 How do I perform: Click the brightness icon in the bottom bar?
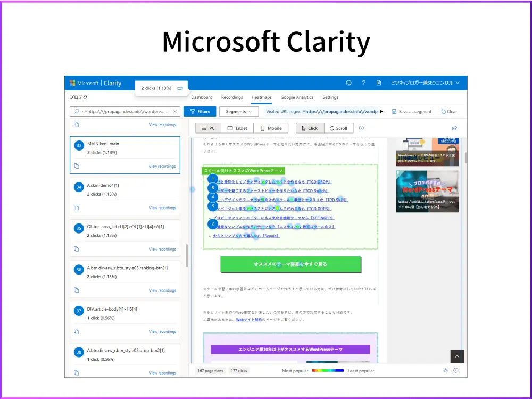(x=445, y=370)
